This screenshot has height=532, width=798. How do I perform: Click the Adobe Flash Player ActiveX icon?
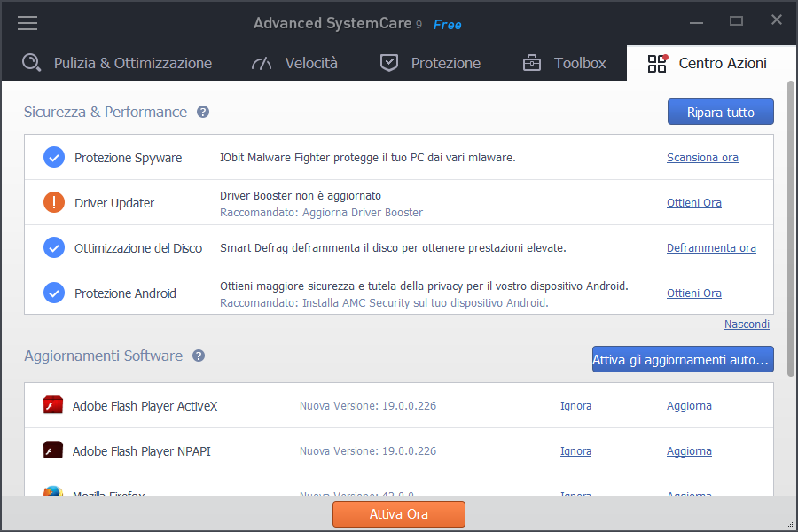tap(53, 405)
